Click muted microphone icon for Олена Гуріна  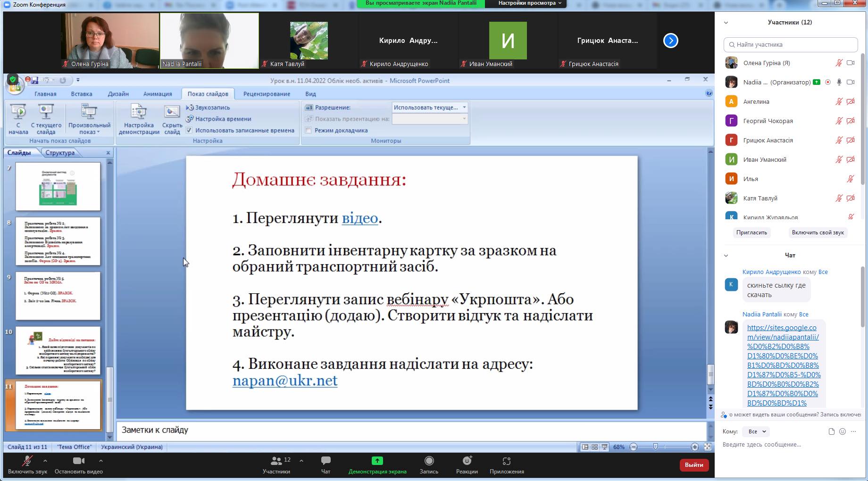tap(839, 63)
